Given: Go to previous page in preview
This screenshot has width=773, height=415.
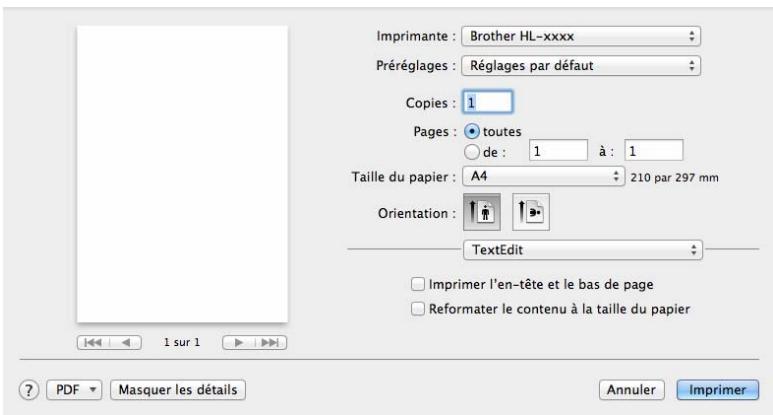Looking at the screenshot, I should point(126,343).
